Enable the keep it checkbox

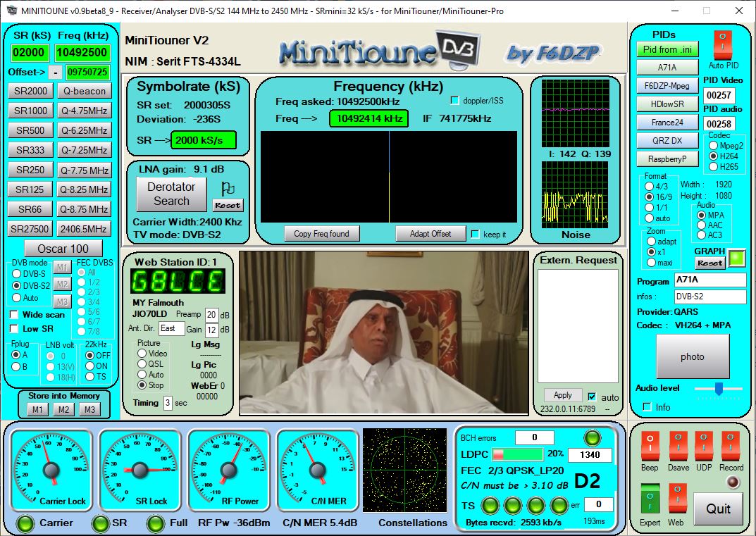pyautogui.click(x=475, y=234)
